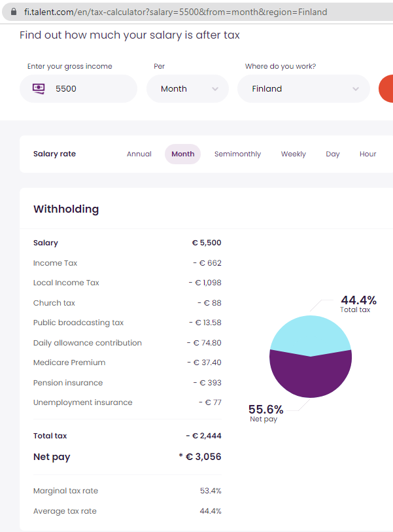Select the Month salary rate tab
This screenshot has height=532, width=393.
(x=182, y=154)
